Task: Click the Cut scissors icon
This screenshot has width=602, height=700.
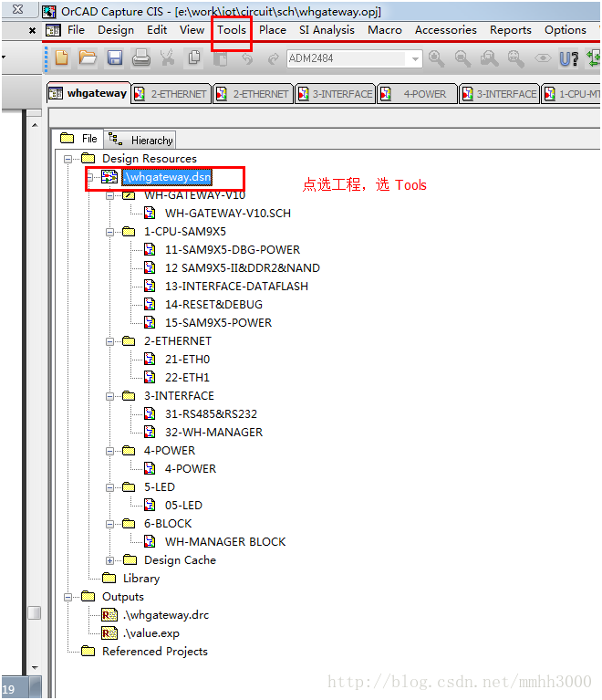Action: tap(167, 58)
